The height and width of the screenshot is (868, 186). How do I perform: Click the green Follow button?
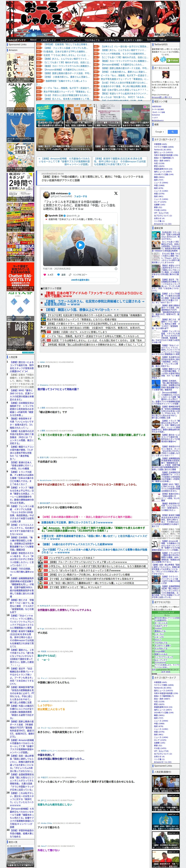pos(173,61)
